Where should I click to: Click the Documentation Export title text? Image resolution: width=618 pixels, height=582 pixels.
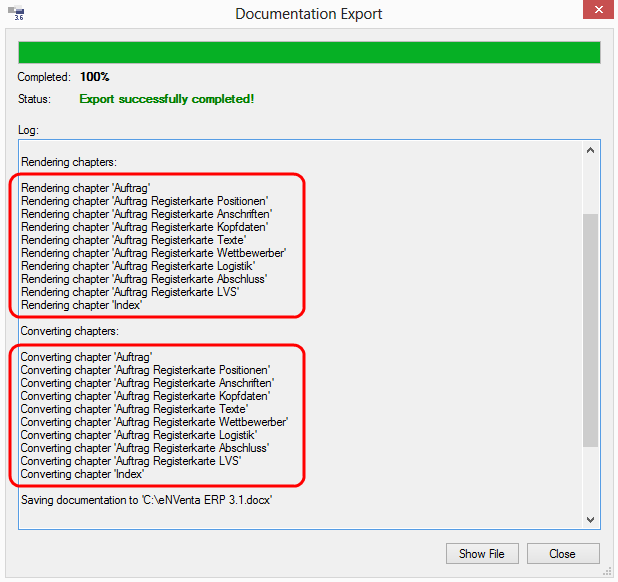coord(309,14)
